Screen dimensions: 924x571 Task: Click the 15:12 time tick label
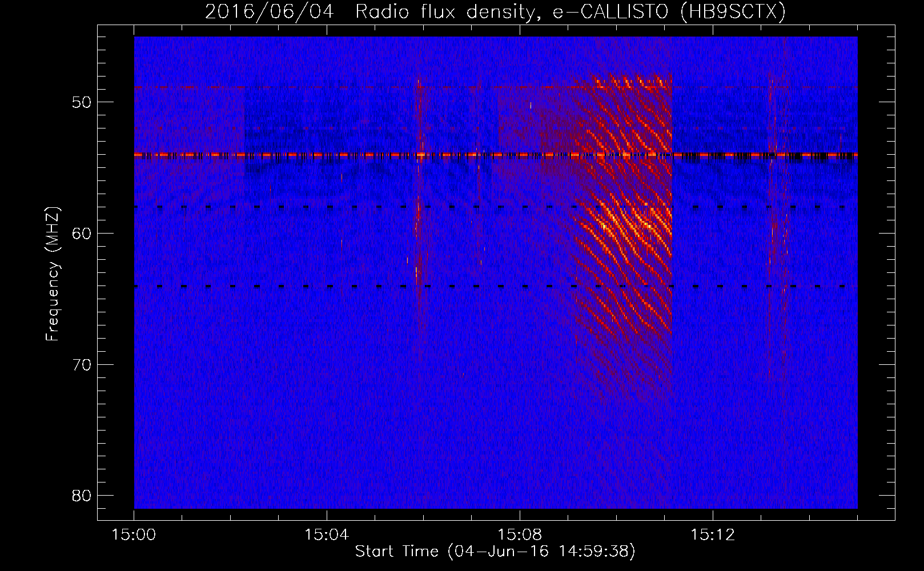(x=713, y=535)
